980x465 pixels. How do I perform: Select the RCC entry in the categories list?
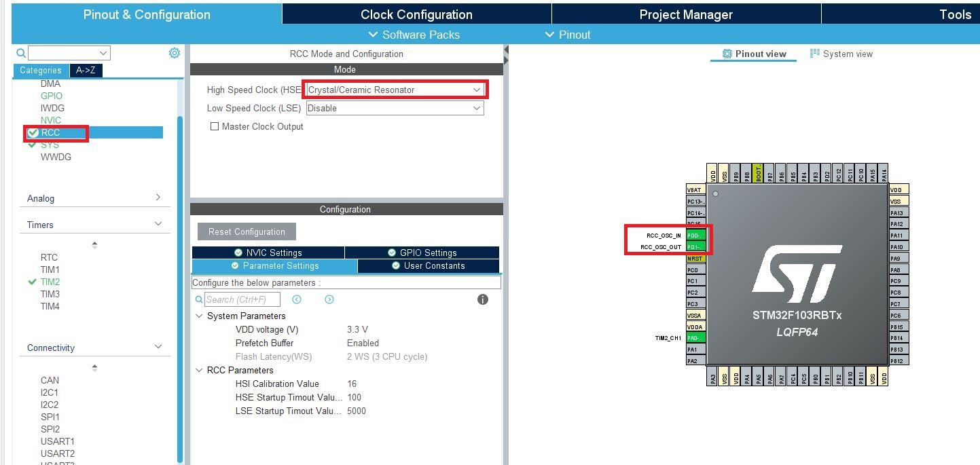point(50,132)
